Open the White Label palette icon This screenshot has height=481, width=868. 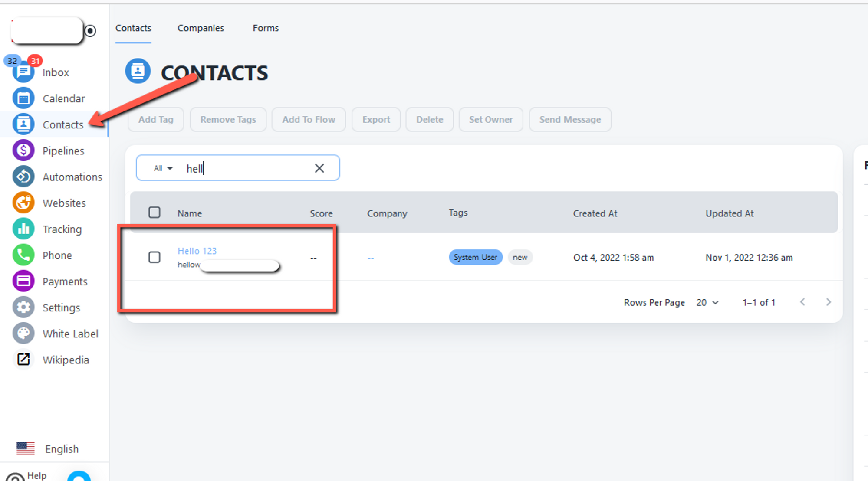pyautogui.click(x=23, y=334)
